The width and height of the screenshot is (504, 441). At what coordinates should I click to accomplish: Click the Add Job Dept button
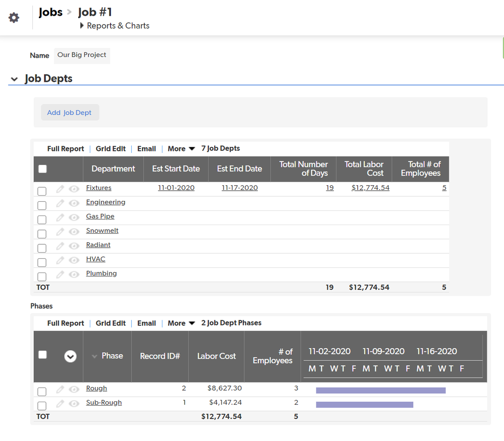tap(70, 113)
